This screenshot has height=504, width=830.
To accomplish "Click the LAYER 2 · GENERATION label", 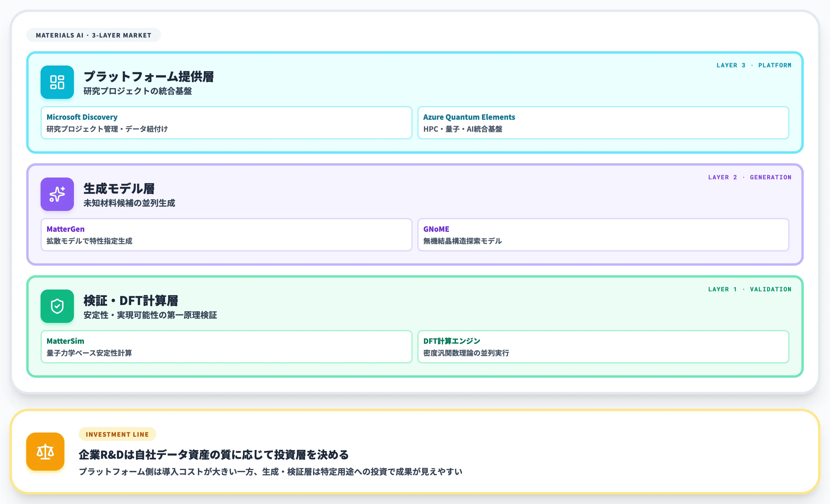I will click(x=750, y=177).
